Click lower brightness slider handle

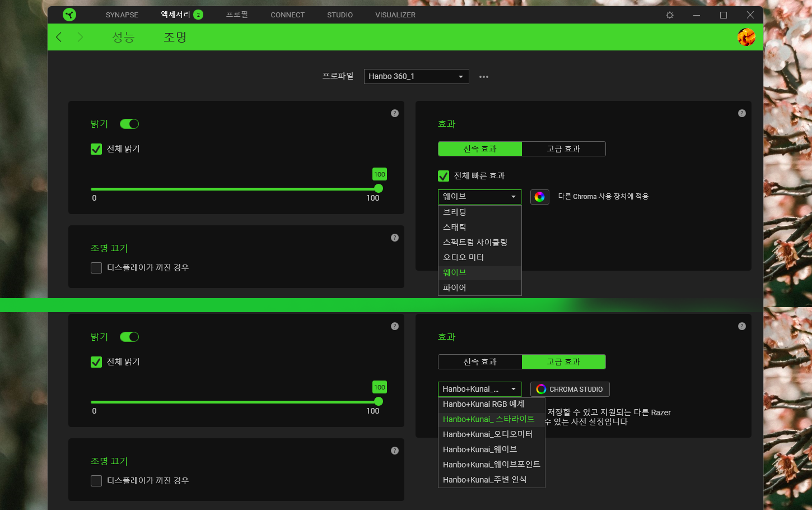pos(379,401)
